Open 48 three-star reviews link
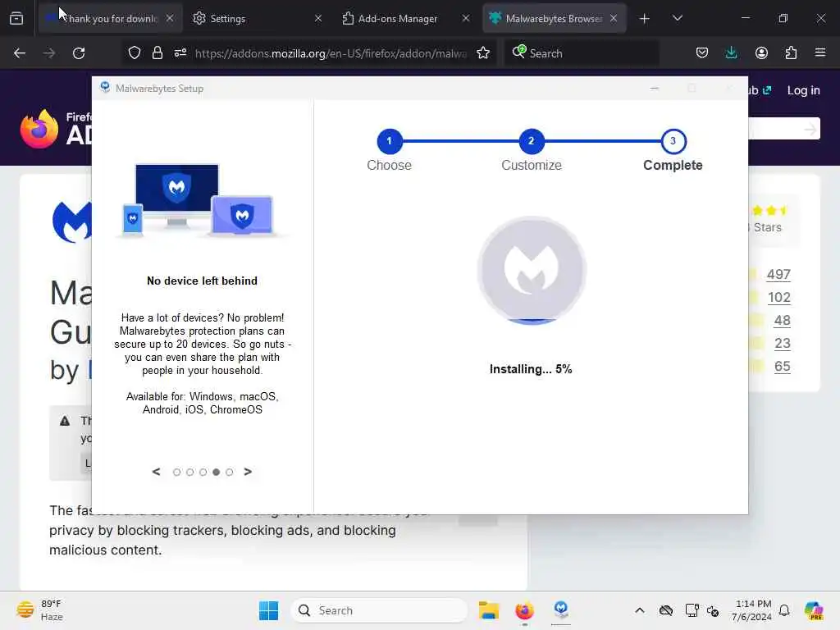Viewport: 840px width, 630px height. point(782,321)
